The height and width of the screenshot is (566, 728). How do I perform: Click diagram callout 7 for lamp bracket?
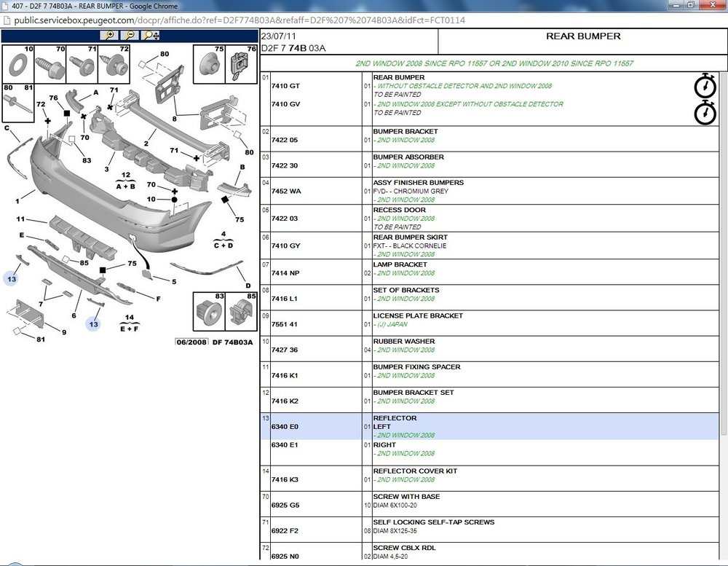41,304
